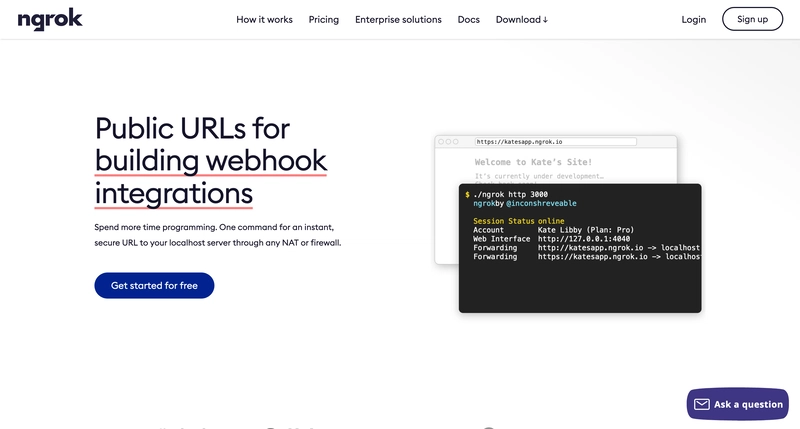Click '@inconshreveable' in the terminal
Screen dimensions: 800x429
click(541, 203)
